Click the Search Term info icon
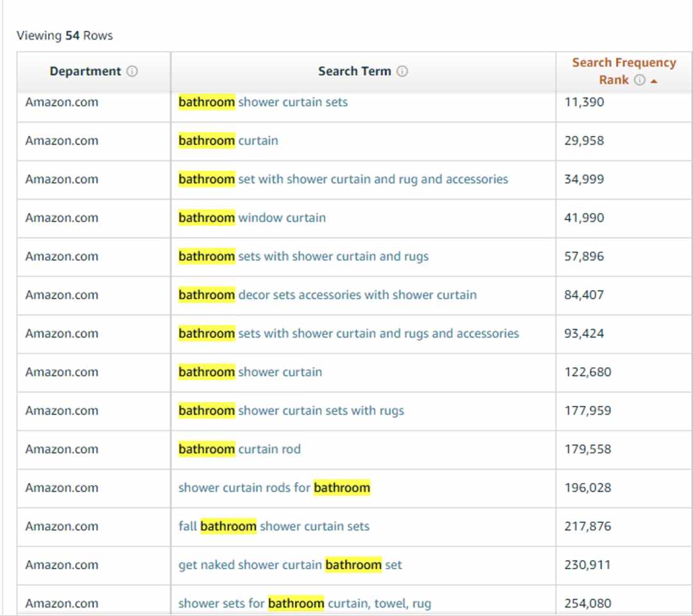 coord(402,71)
